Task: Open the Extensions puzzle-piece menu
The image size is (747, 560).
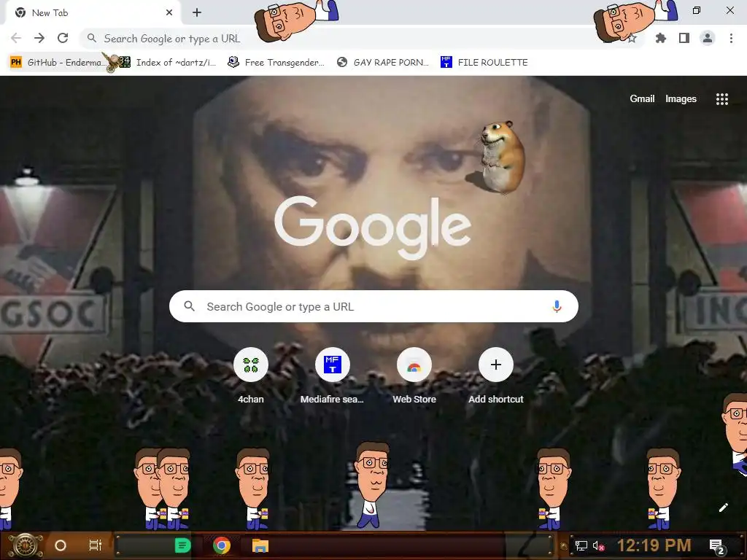Action: pyautogui.click(x=661, y=38)
